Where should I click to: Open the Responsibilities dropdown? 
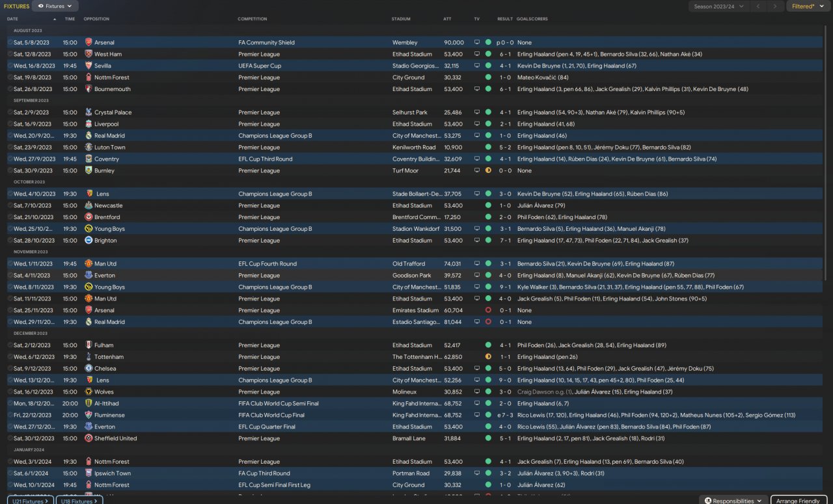pyautogui.click(x=733, y=501)
